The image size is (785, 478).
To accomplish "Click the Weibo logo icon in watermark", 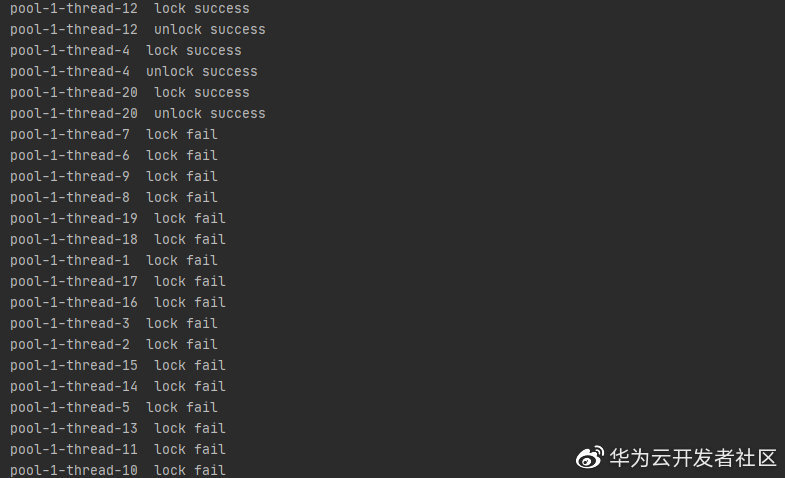I will [x=590, y=457].
